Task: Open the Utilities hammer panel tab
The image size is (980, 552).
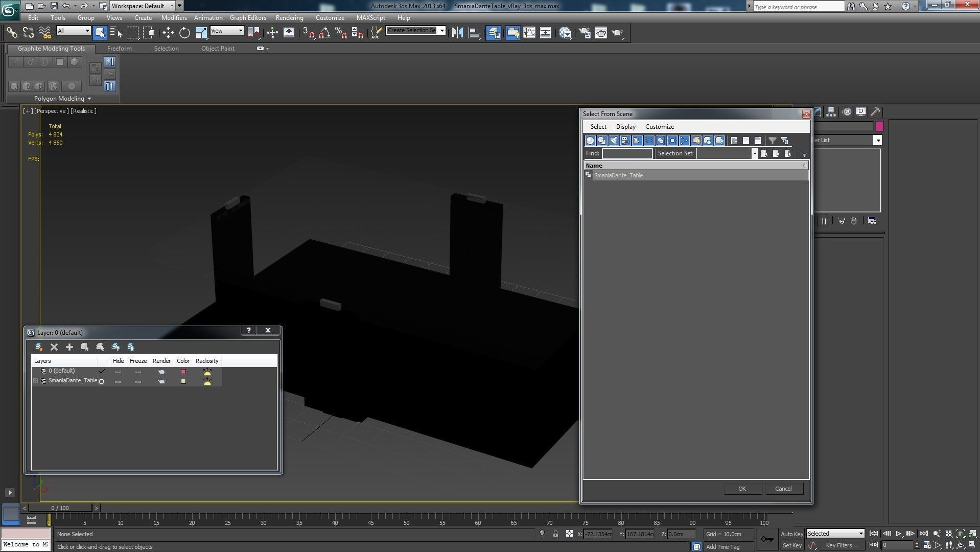Action: (x=876, y=112)
